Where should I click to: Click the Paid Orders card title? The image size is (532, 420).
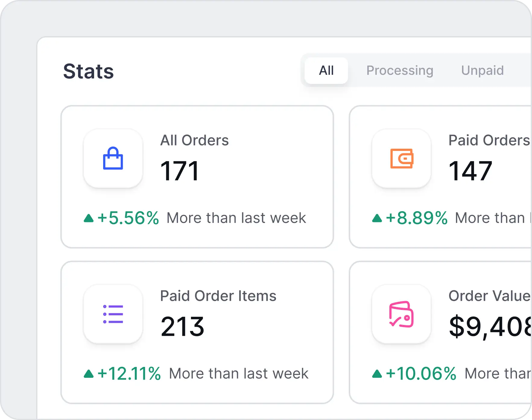tap(489, 140)
